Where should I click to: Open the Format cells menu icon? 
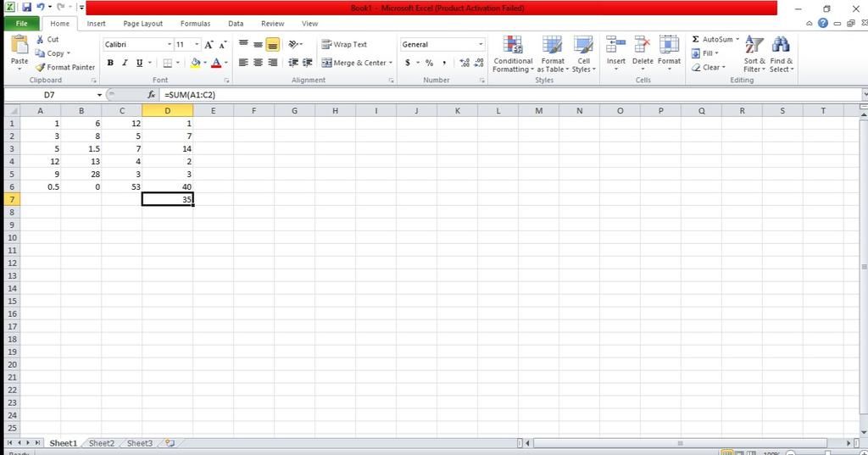669,45
